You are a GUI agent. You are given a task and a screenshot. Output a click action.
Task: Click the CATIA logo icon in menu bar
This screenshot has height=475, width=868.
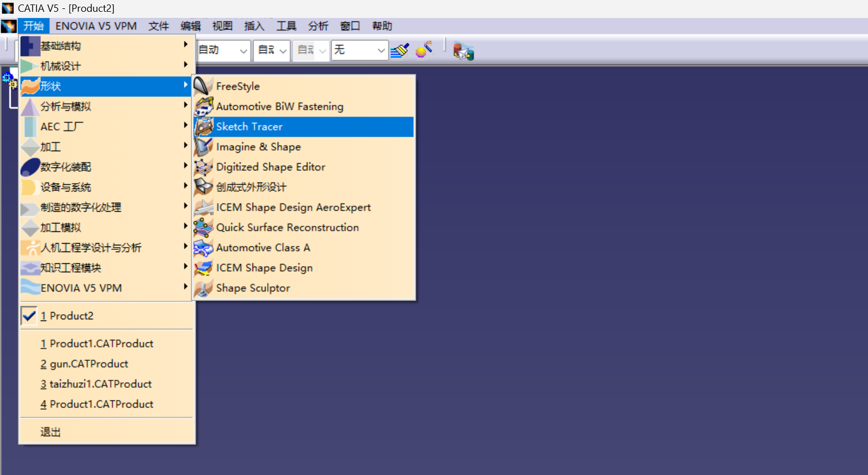(8, 26)
